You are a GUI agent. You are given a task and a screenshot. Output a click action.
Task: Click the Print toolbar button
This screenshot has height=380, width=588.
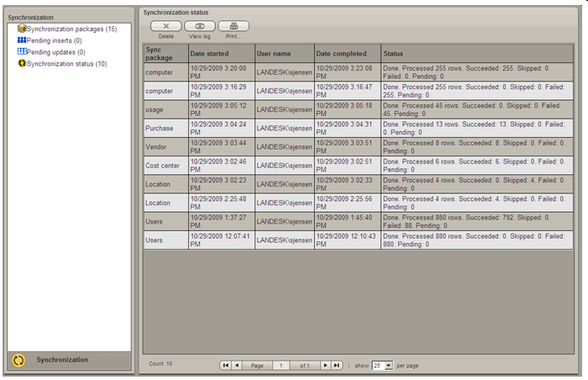pos(234,26)
